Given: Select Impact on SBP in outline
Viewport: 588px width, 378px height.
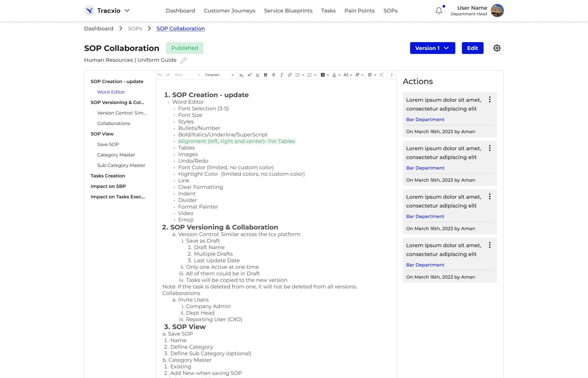Looking at the screenshot, I should (x=108, y=186).
